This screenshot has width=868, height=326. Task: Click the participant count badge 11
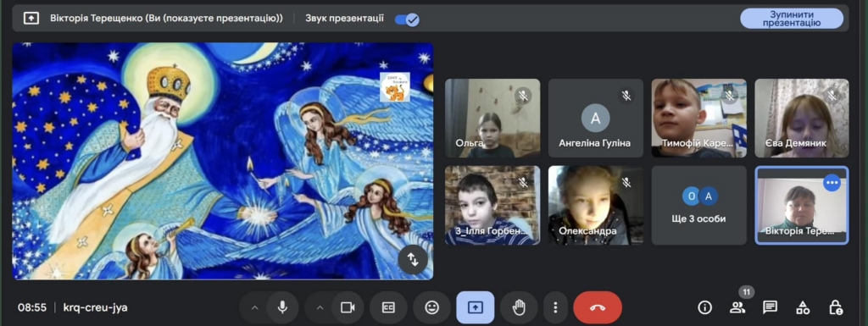(746, 292)
